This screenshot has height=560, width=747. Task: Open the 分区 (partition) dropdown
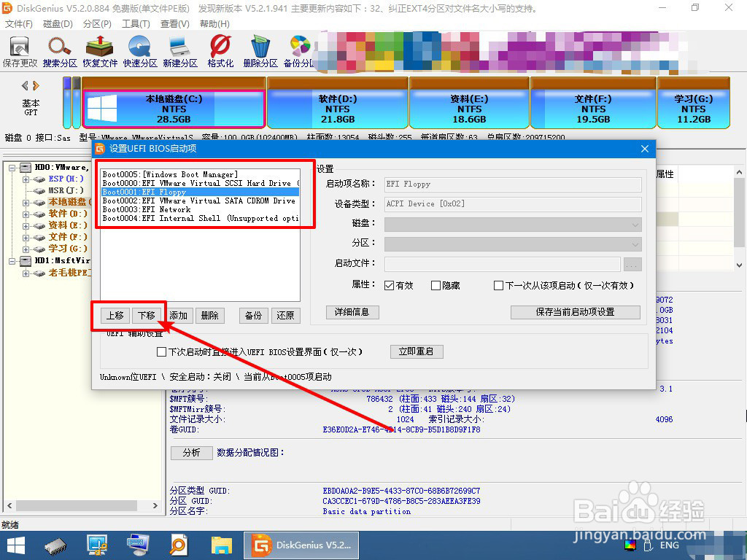(513, 244)
